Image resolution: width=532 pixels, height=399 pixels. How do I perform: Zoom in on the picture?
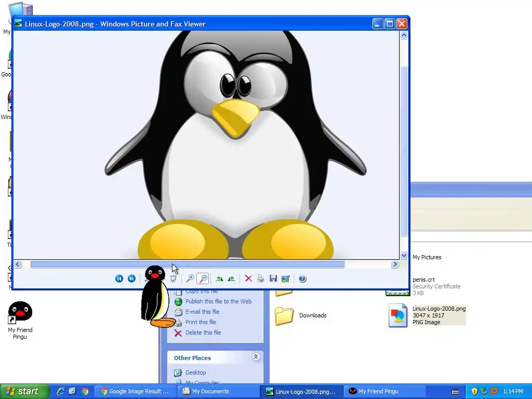tap(190, 278)
